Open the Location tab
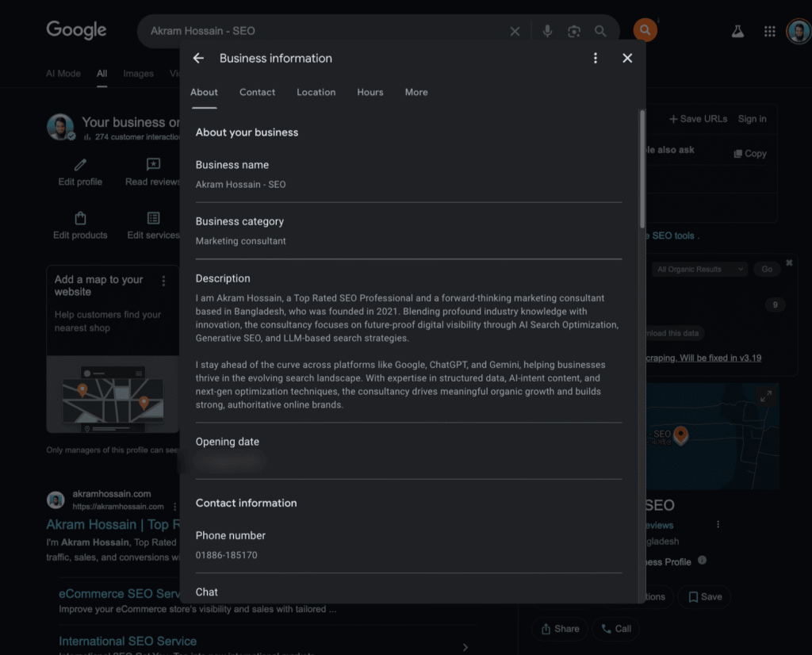Viewport: 812px width, 655px height. [316, 92]
